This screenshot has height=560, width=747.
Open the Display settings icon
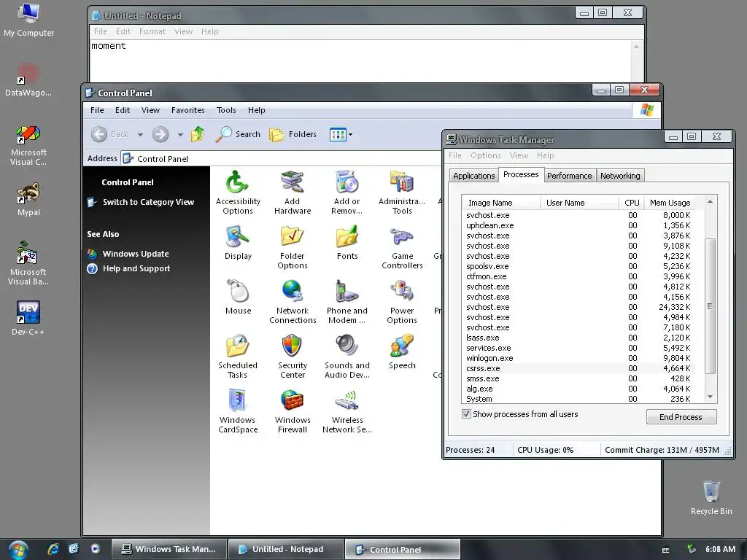(x=238, y=243)
